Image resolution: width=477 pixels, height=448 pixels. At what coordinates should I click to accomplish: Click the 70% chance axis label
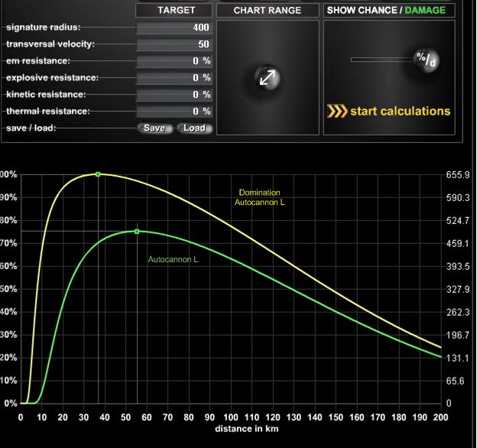click(x=8, y=243)
